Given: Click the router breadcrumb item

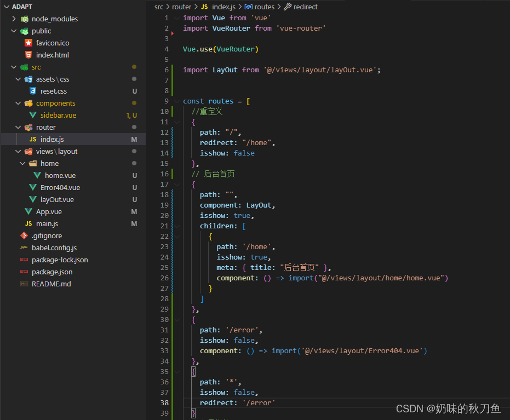Looking at the screenshot, I should coord(181,7).
